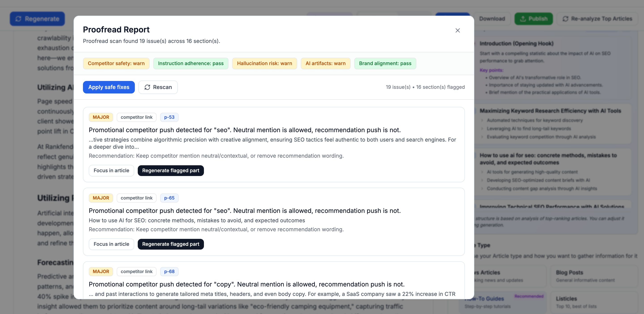Click Regenerate button in top-left toolbar
644x314 pixels.
37,19
